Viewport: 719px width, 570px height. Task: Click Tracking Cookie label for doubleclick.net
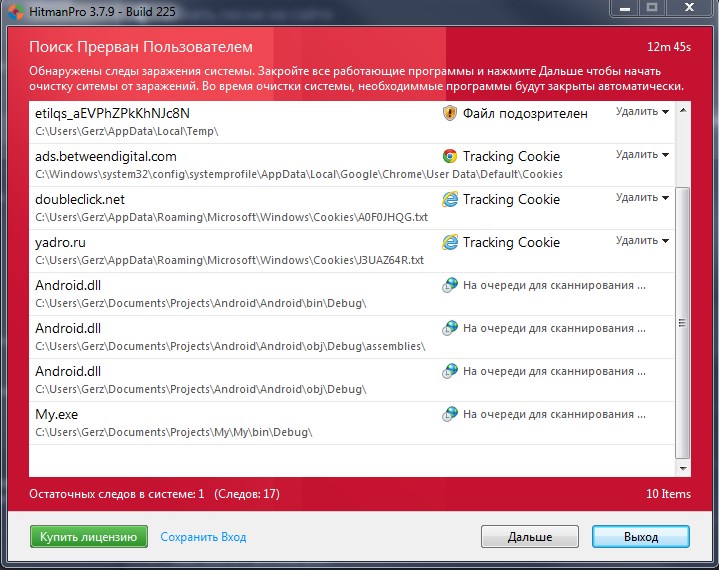pos(511,199)
